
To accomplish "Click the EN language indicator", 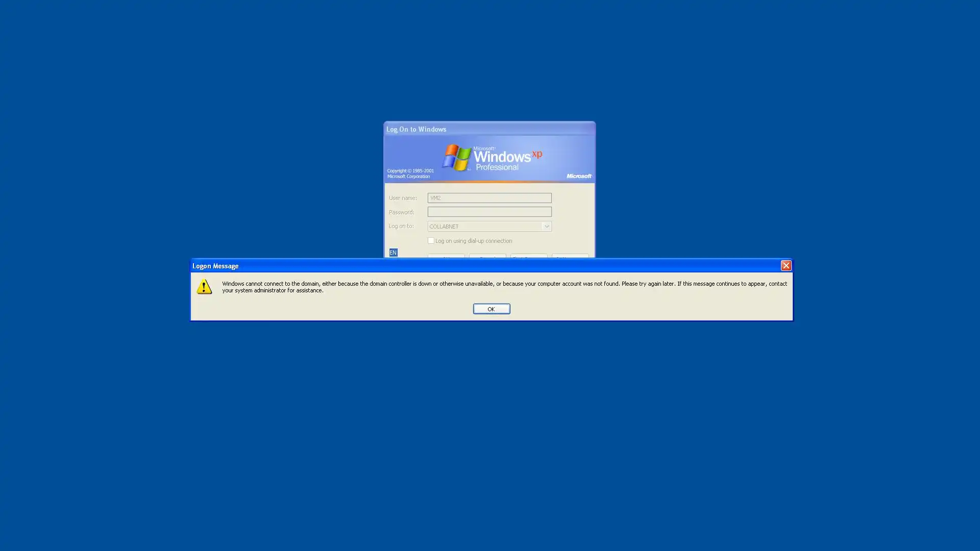I will [393, 253].
